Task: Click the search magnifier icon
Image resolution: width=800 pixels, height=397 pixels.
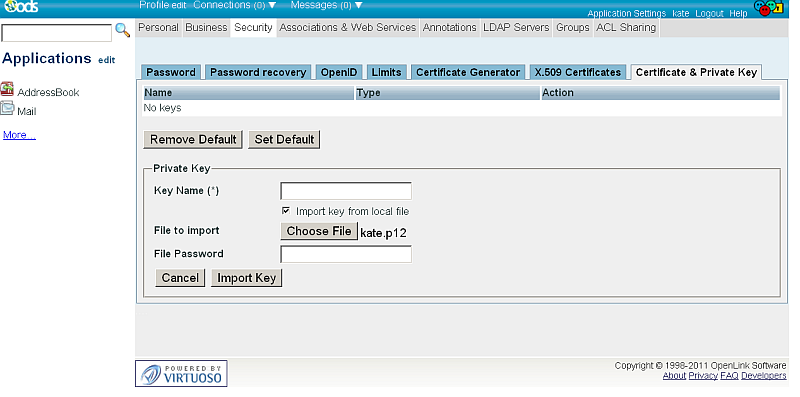Action: pos(122,30)
